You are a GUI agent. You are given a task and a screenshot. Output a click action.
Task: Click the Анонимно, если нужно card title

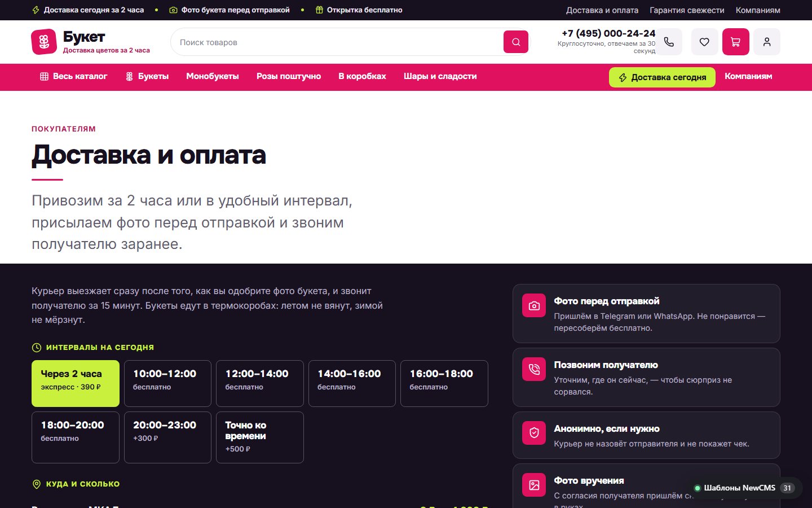pyautogui.click(x=607, y=429)
